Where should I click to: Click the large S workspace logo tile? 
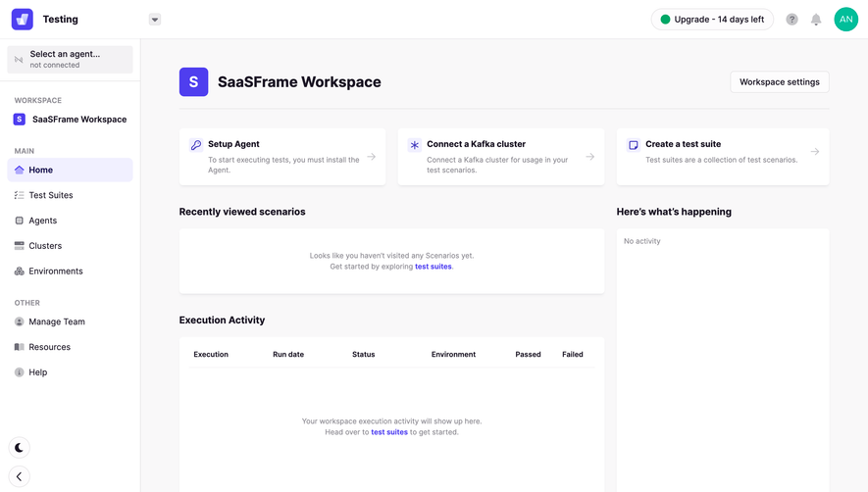click(x=194, y=82)
